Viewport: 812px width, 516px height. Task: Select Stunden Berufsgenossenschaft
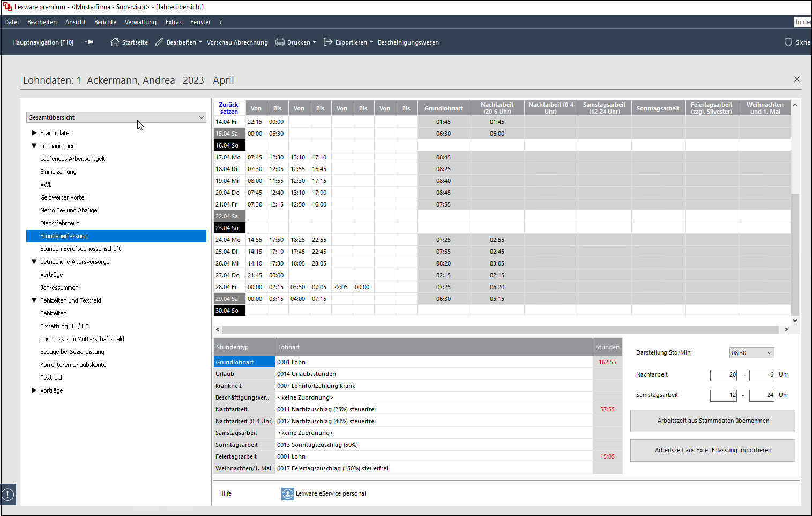click(x=80, y=249)
